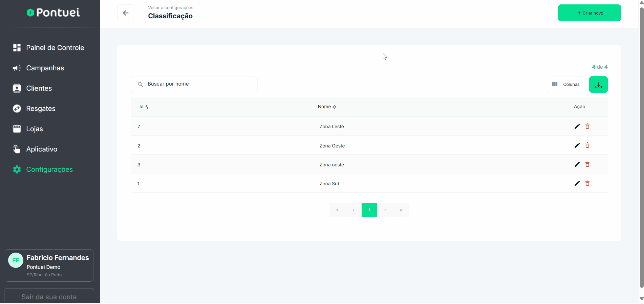Go to the next page arrow
The height and width of the screenshot is (304, 644).
(385, 210)
